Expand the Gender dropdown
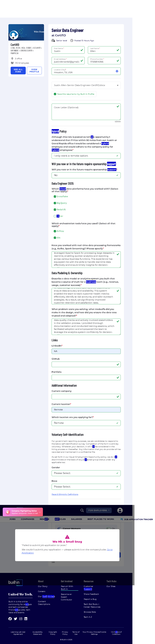 [x=86, y=473]
